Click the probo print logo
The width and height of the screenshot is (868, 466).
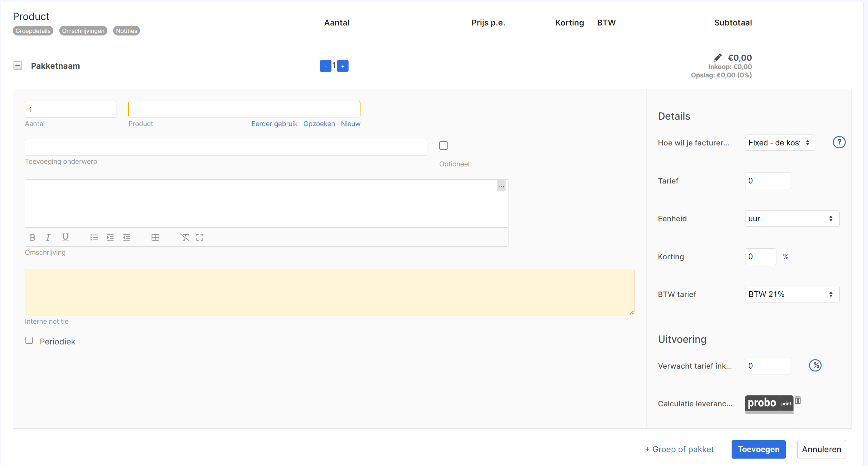pos(769,404)
